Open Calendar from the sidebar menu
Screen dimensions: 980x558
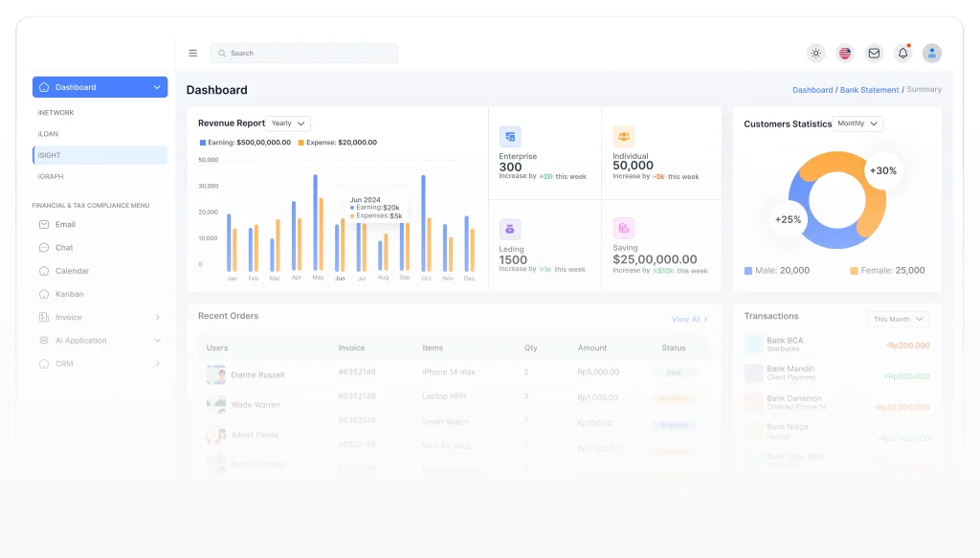point(72,271)
